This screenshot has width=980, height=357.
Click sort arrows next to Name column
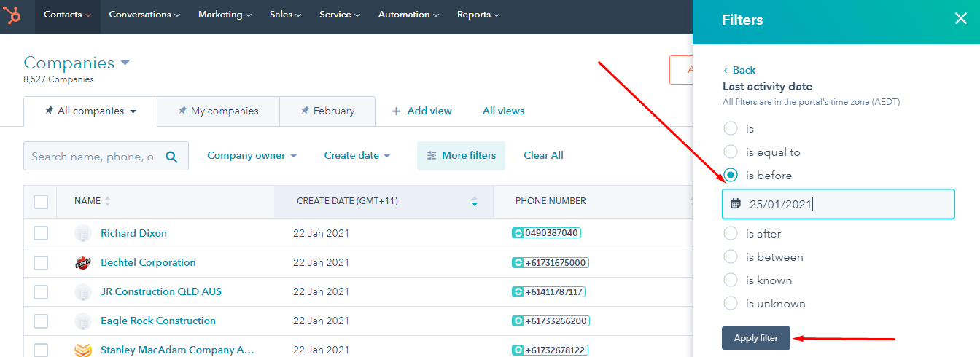click(x=108, y=201)
